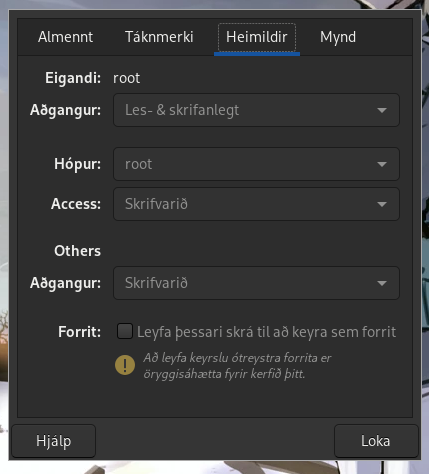Image resolution: width=429 pixels, height=474 pixels.
Task: Click the 'Leyfa þessari skrá til að keyra sem forrit' label
Action: (x=266, y=332)
